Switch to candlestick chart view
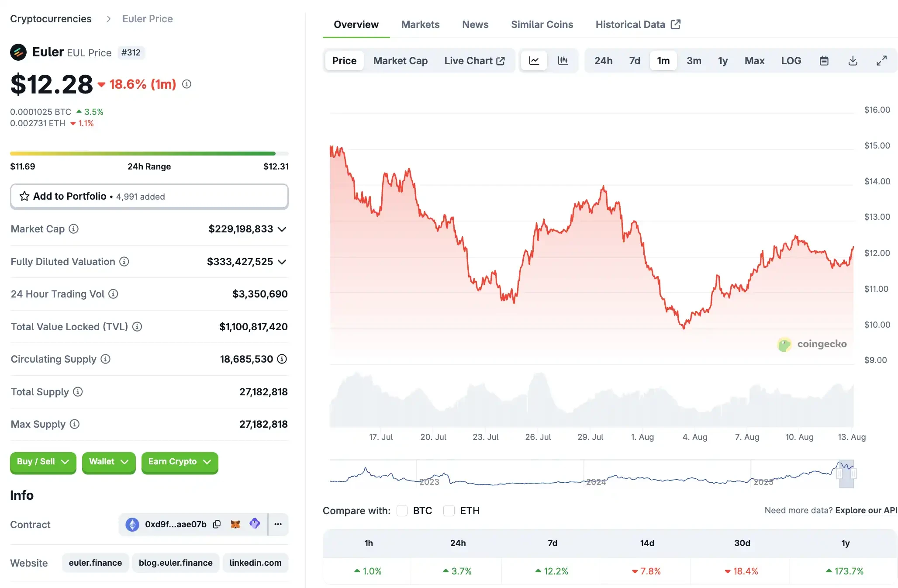This screenshot has height=588, width=898. click(563, 60)
